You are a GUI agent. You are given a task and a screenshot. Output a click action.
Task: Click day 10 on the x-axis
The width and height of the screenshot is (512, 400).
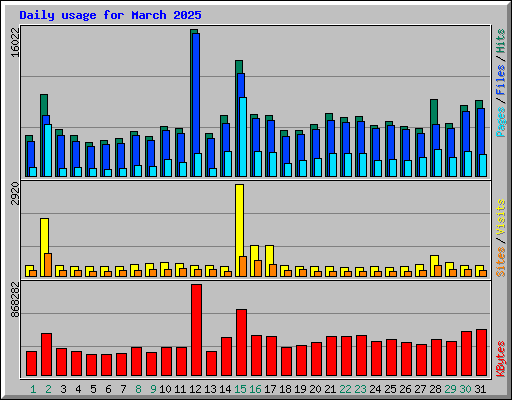point(165,389)
